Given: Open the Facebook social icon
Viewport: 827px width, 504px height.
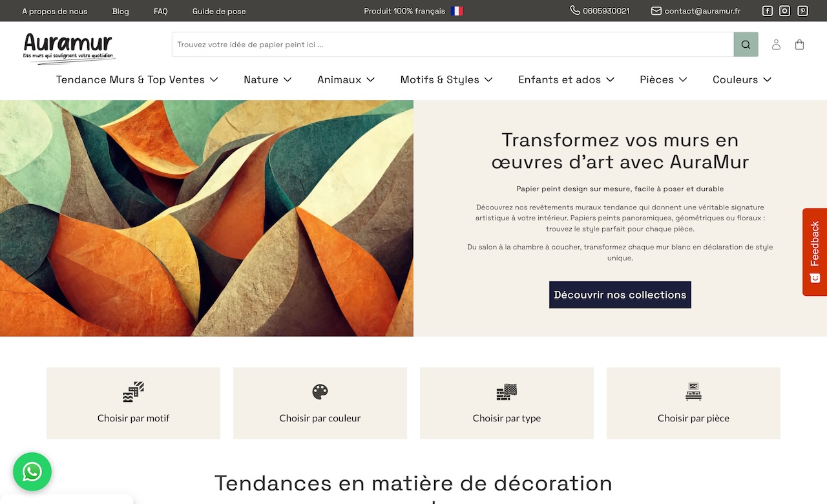Looking at the screenshot, I should [x=767, y=11].
